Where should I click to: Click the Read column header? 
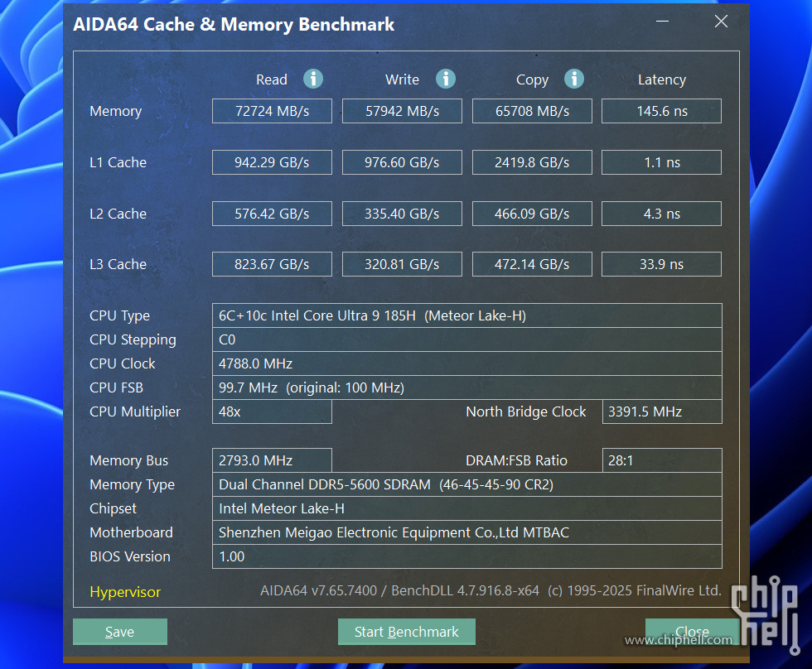pyautogui.click(x=272, y=79)
